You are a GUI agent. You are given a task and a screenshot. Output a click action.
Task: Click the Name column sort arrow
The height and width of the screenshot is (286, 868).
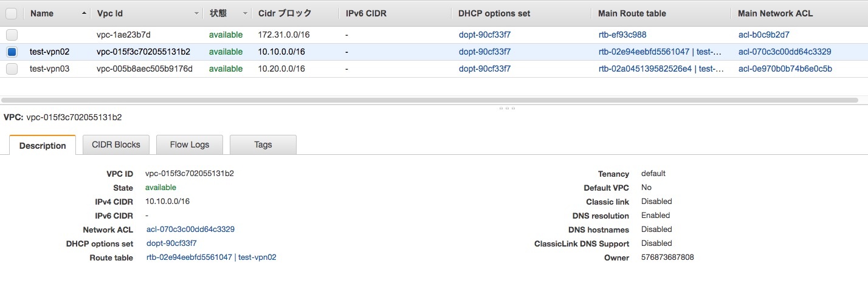83,13
